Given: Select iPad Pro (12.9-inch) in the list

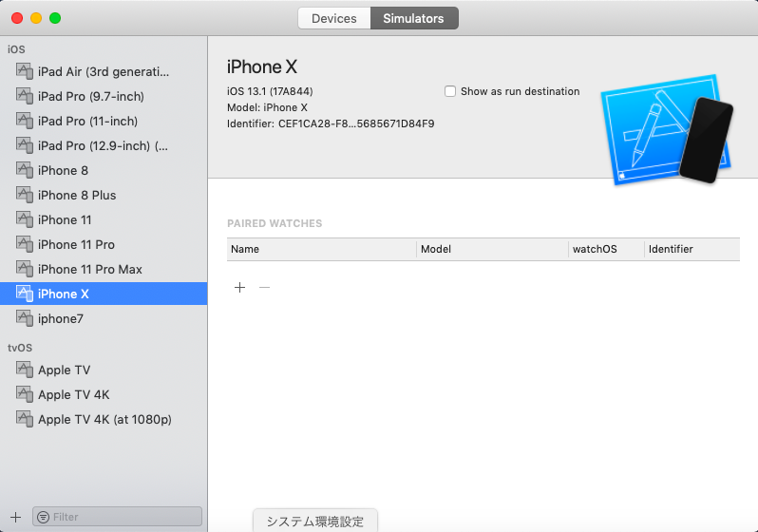Looking at the screenshot, I should (104, 145).
